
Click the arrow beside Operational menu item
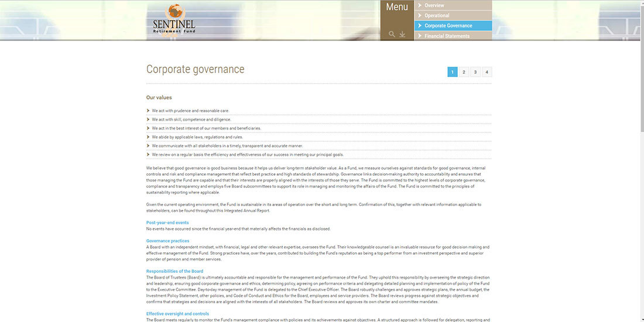(420, 16)
